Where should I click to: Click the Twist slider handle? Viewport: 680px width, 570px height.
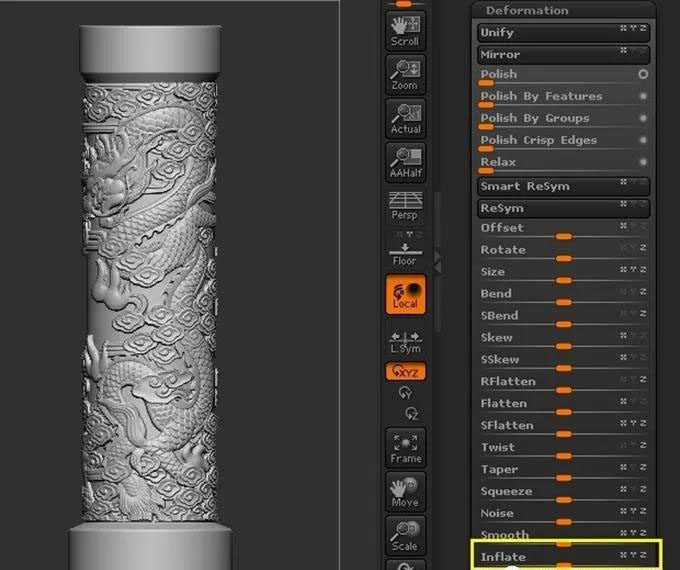click(x=564, y=456)
